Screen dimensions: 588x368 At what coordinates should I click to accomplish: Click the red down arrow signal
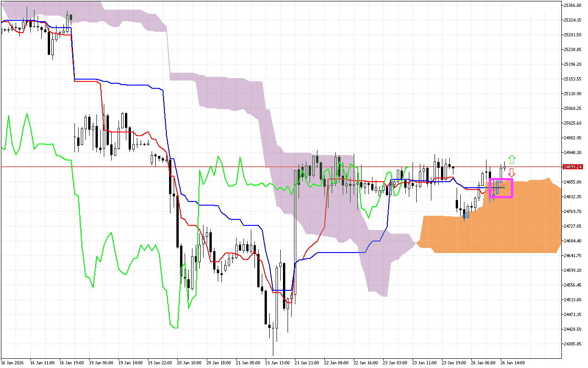point(511,172)
